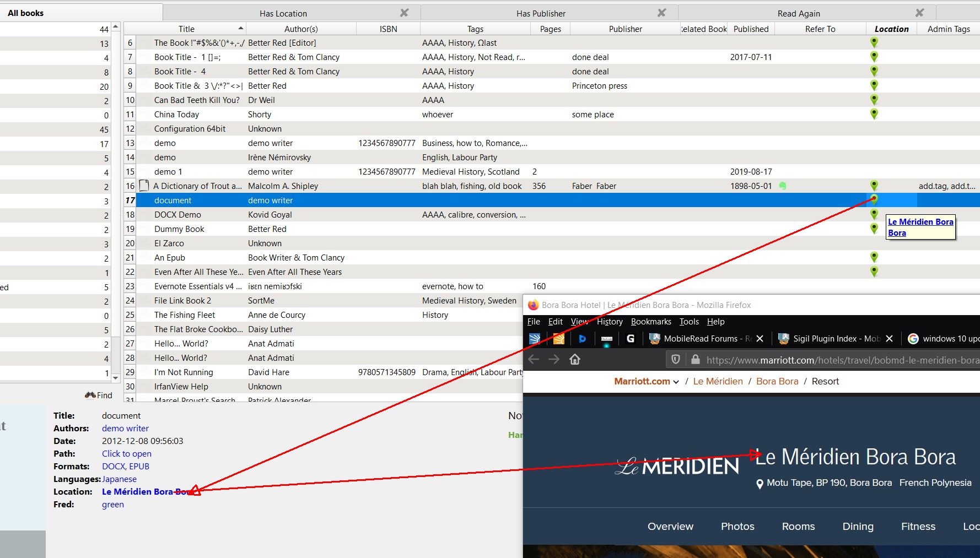Close the Read Again virtual library tab

(x=919, y=13)
